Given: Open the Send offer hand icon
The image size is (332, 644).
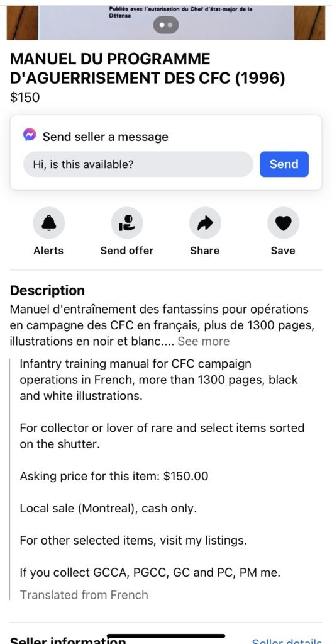Looking at the screenshot, I should click(127, 223).
